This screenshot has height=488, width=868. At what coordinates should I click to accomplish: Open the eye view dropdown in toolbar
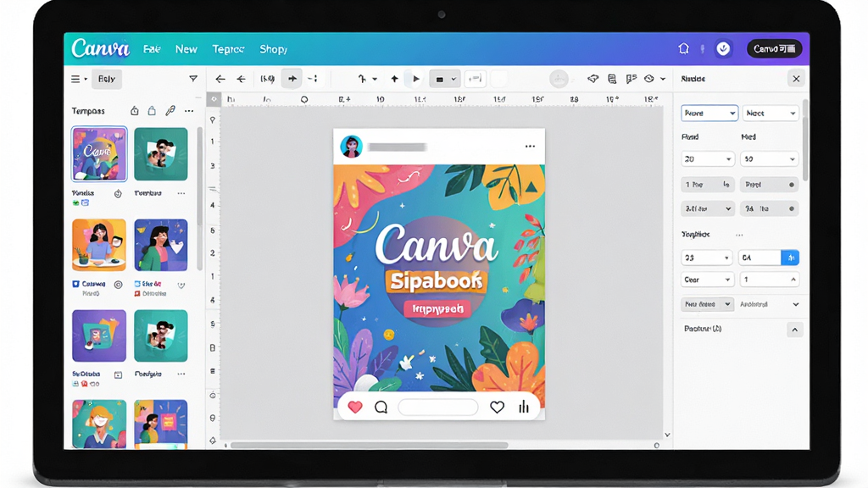click(x=654, y=79)
